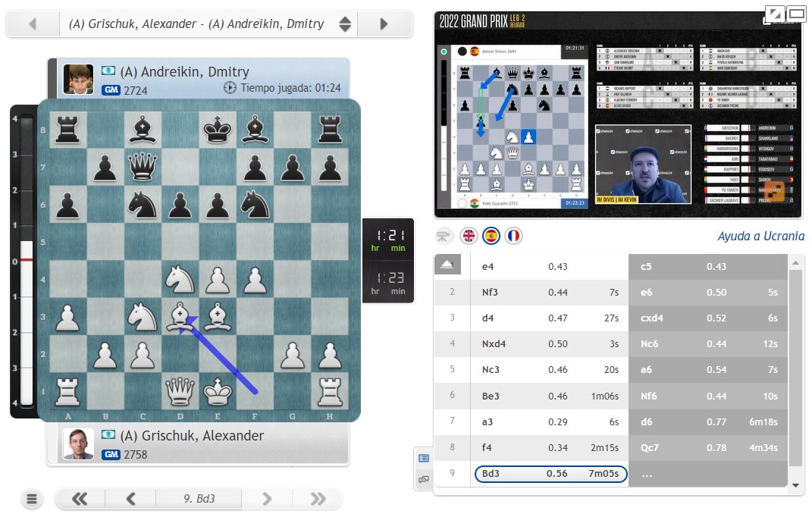Viewport: 812px width, 514px height.
Task: Switch to the chat panel icon
Action: click(x=424, y=479)
